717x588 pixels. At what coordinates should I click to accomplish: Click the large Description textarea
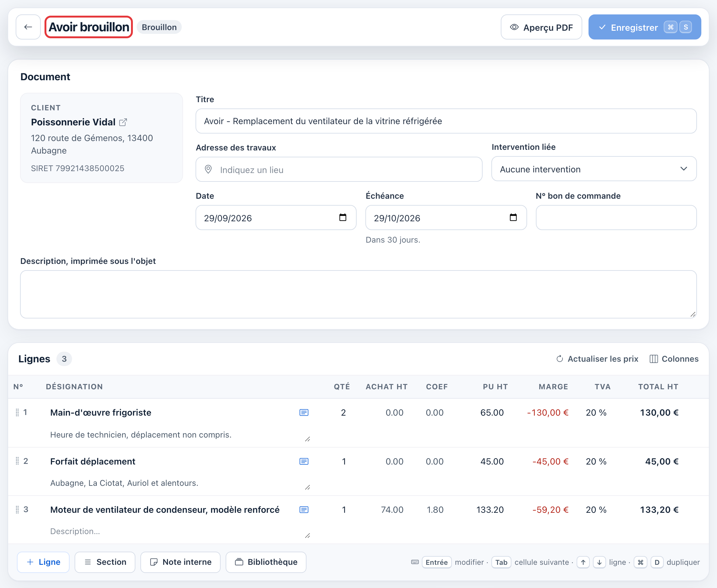[358, 294]
